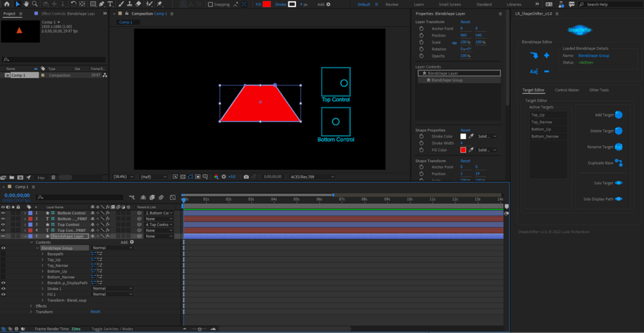Click red Fill Color swatch in Properties panel
Image resolution: width=644 pixels, height=333 pixels.
463,150
